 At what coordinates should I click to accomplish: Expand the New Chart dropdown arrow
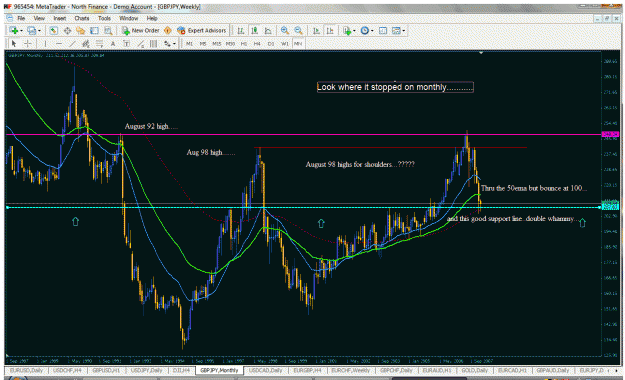(21, 31)
